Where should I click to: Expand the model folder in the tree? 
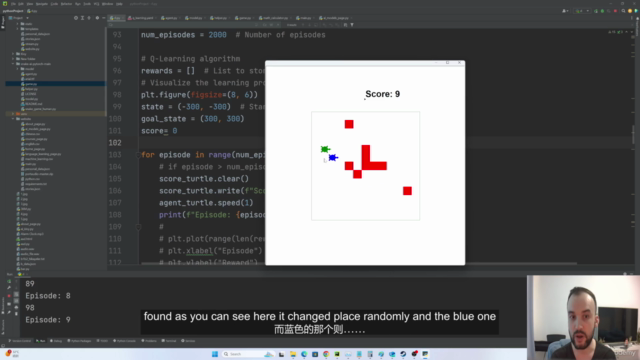[18, 69]
